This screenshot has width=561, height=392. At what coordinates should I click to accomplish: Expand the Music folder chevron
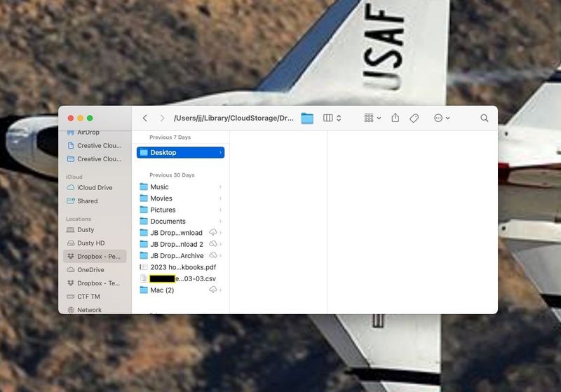click(220, 187)
